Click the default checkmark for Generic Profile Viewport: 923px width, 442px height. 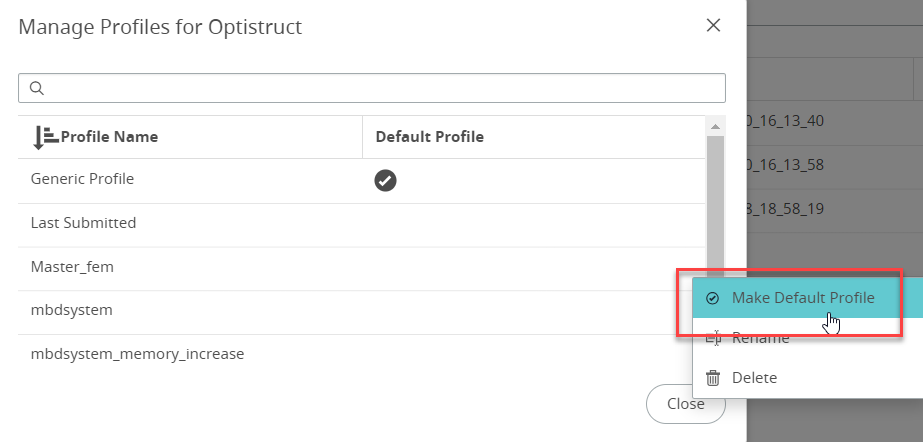click(x=385, y=180)
